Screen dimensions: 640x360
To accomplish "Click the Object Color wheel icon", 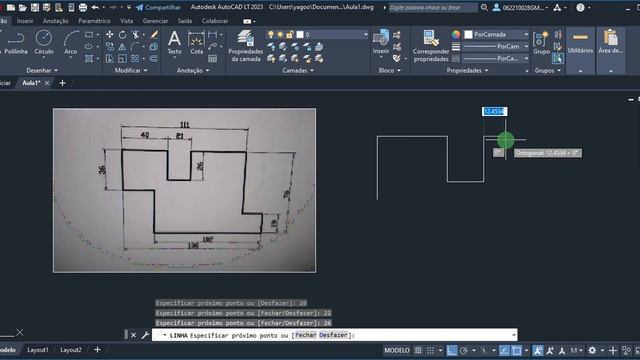I will point(456,35).
